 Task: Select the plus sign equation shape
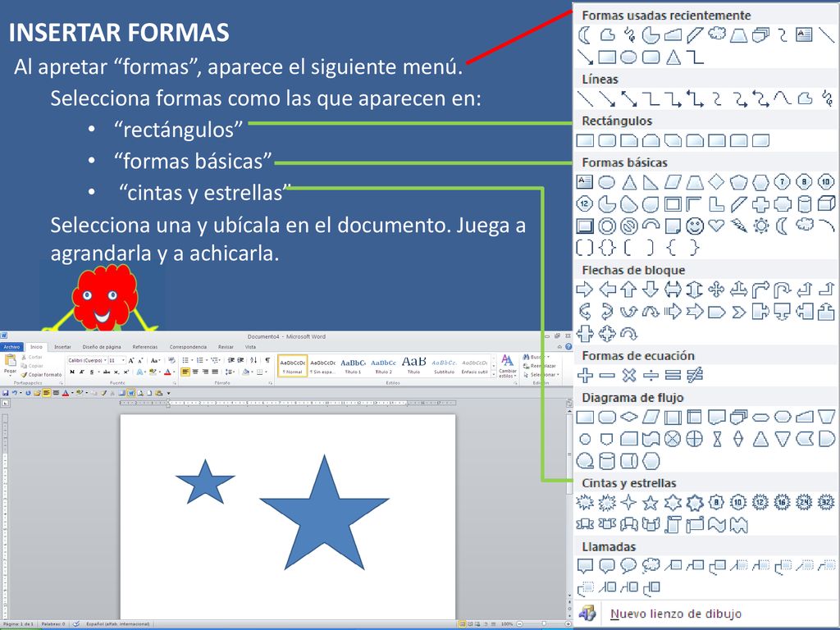[585, 376]
